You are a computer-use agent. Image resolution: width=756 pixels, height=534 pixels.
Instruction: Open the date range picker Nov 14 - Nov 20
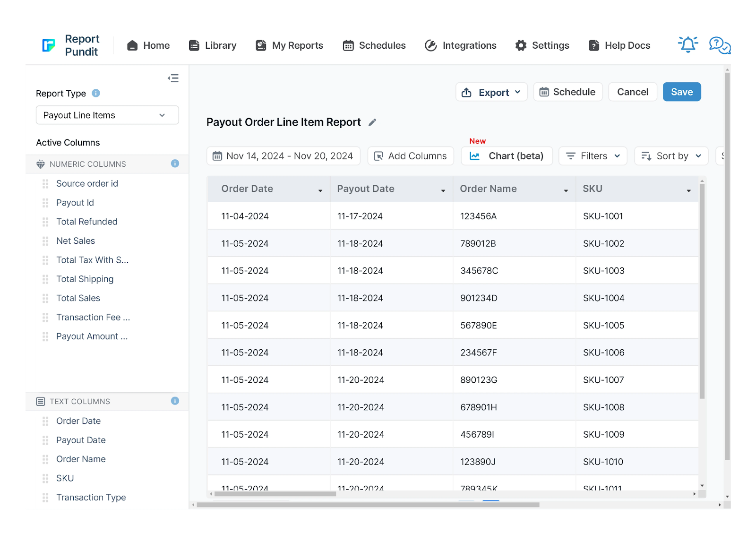pyautogui.click(x=283, y=156)
